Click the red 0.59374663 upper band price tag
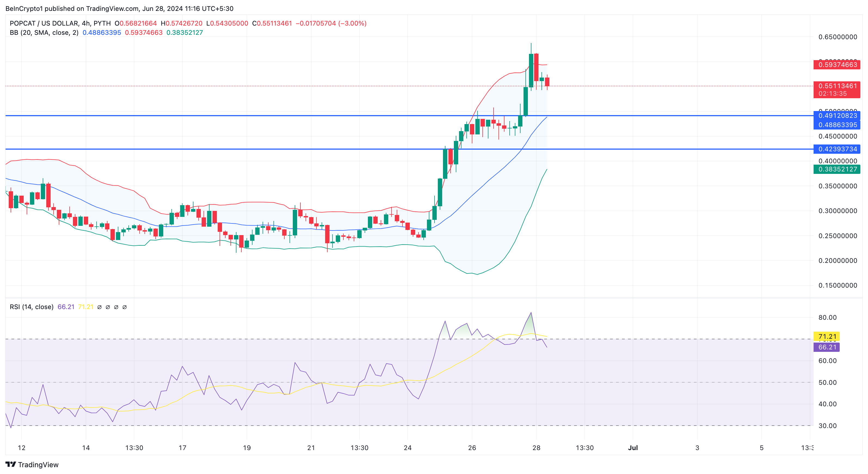 pos(837,65)
